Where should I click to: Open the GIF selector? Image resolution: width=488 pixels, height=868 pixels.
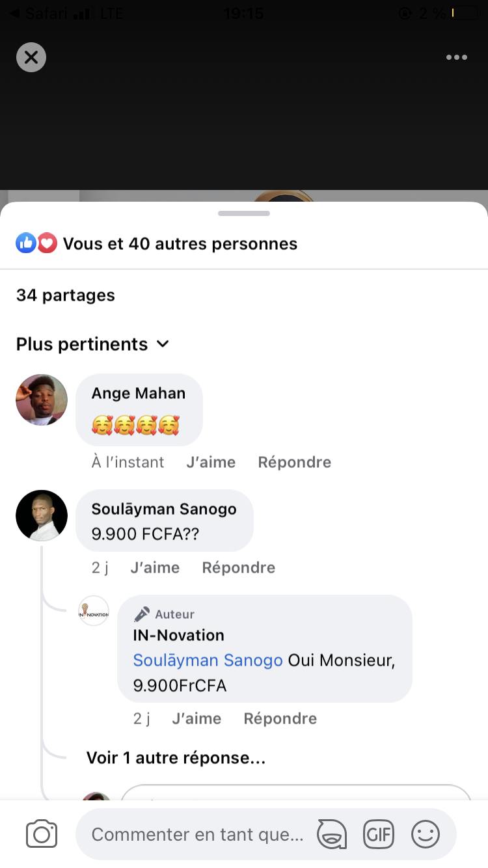point(379,834)
